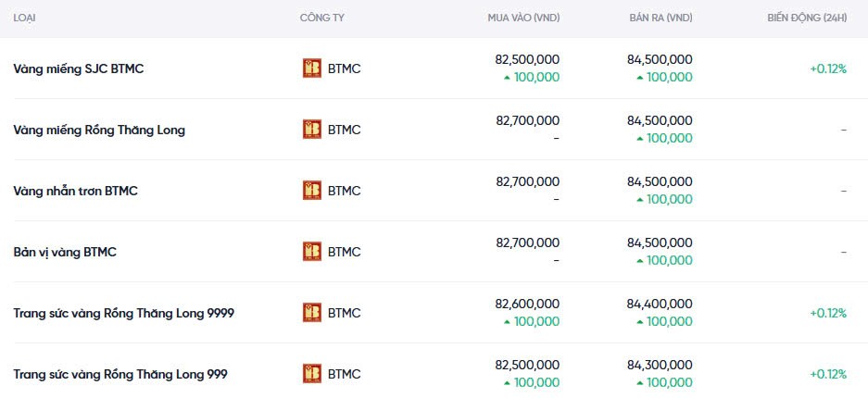Select Bản vị vàng BTMC name
Screen dimensions: 868x398
[65, 252]
